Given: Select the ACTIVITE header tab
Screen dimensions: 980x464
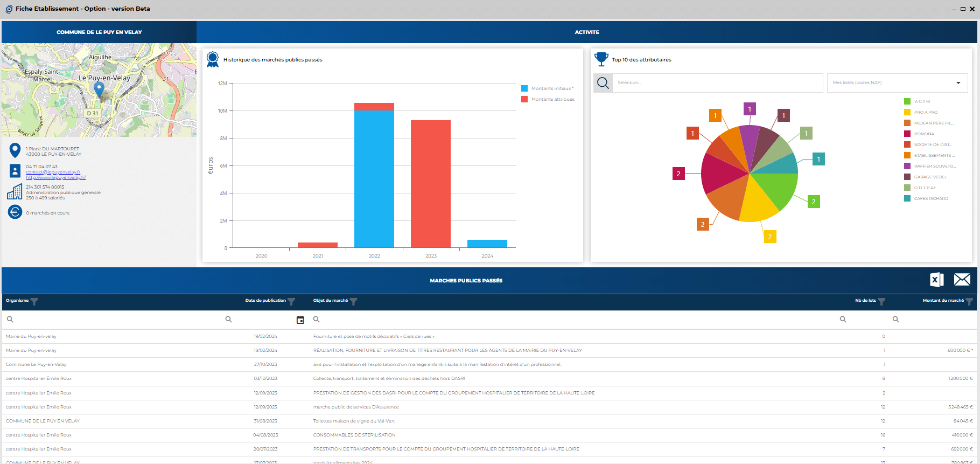Looking at the screenshot, I should (x=586, y=32).
